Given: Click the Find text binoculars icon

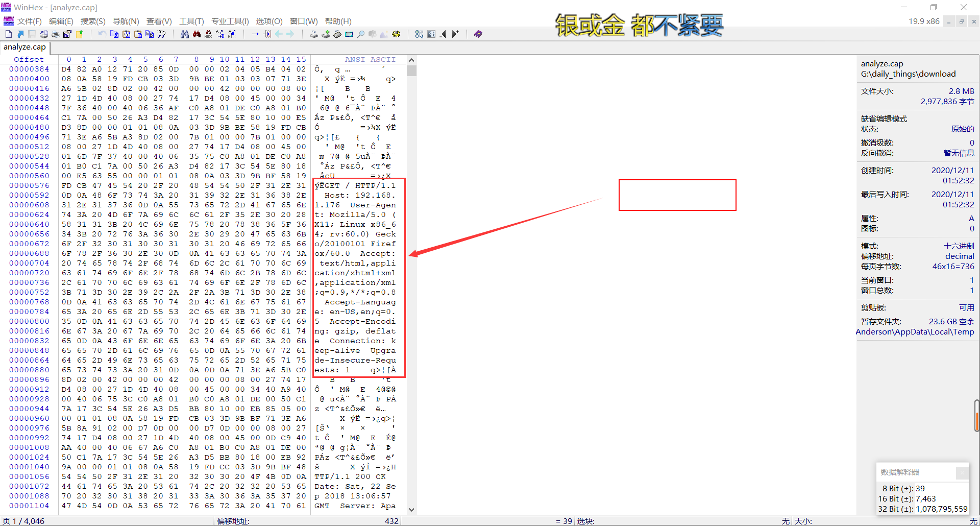Looking at the screenshot, I should point(184,34).
